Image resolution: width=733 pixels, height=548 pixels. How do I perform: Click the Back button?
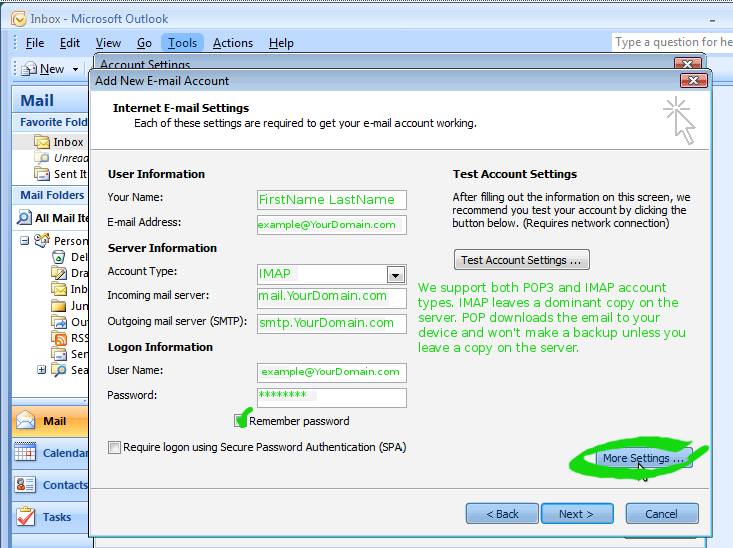(502, 514)
